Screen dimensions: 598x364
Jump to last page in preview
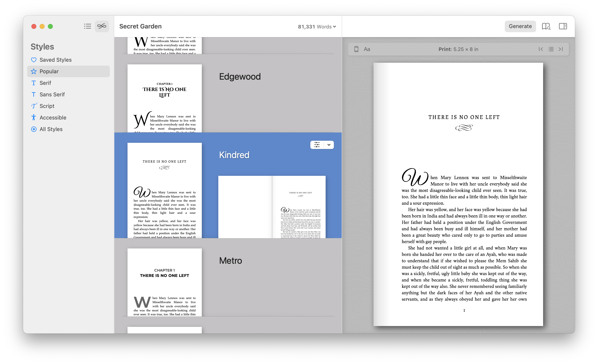(561, 49)
